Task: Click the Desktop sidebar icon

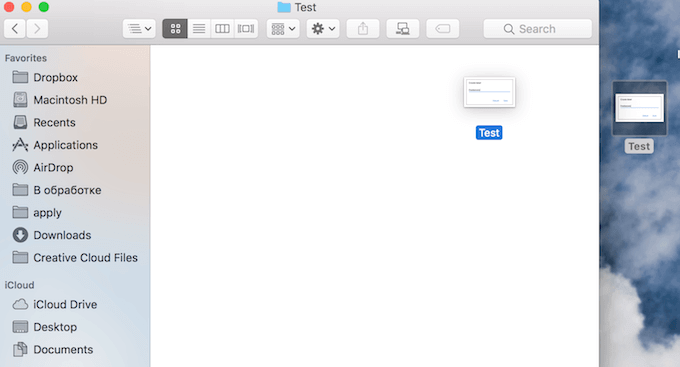Action: (x=20, y=327)
